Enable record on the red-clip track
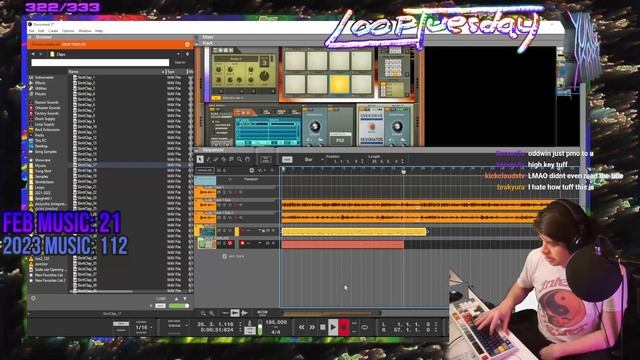The image size is (640, 360). point(242,243)
